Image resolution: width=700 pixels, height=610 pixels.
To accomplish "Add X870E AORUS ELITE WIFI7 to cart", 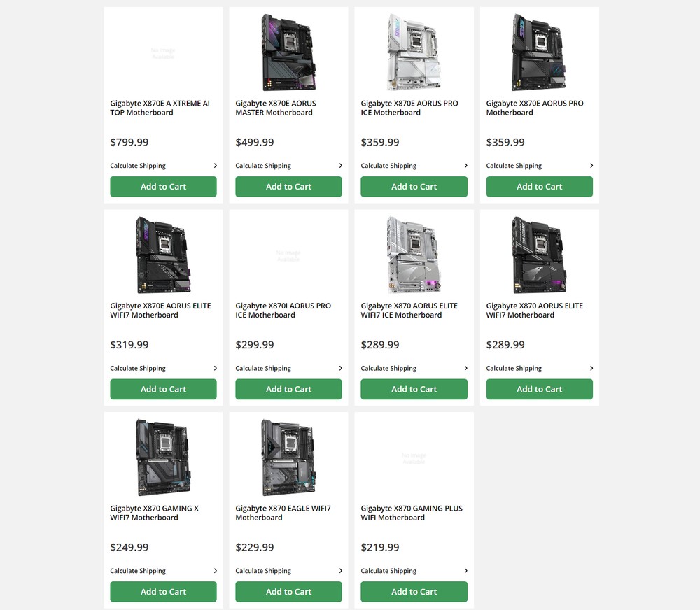I will coord(163,389).
